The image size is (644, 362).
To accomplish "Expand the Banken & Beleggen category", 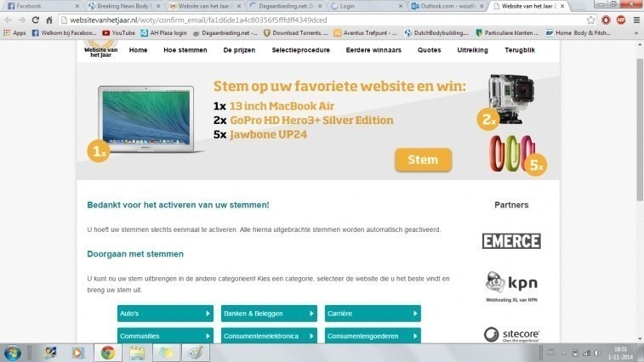I will tap(269, 314).
